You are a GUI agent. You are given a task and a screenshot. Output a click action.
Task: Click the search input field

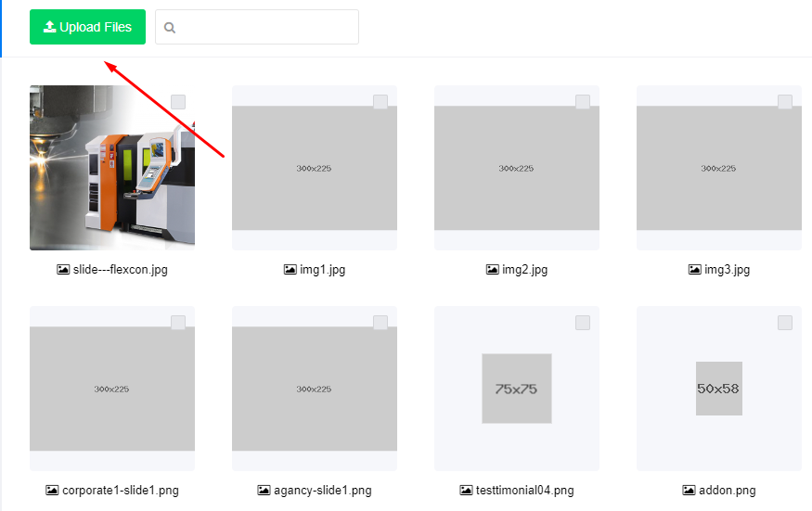[257, 27]
